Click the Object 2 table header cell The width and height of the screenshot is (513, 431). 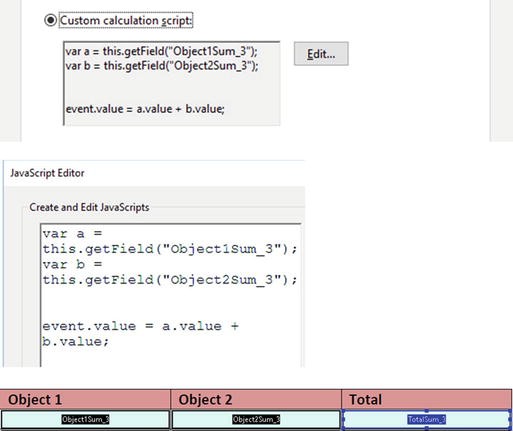click(256, 399)
